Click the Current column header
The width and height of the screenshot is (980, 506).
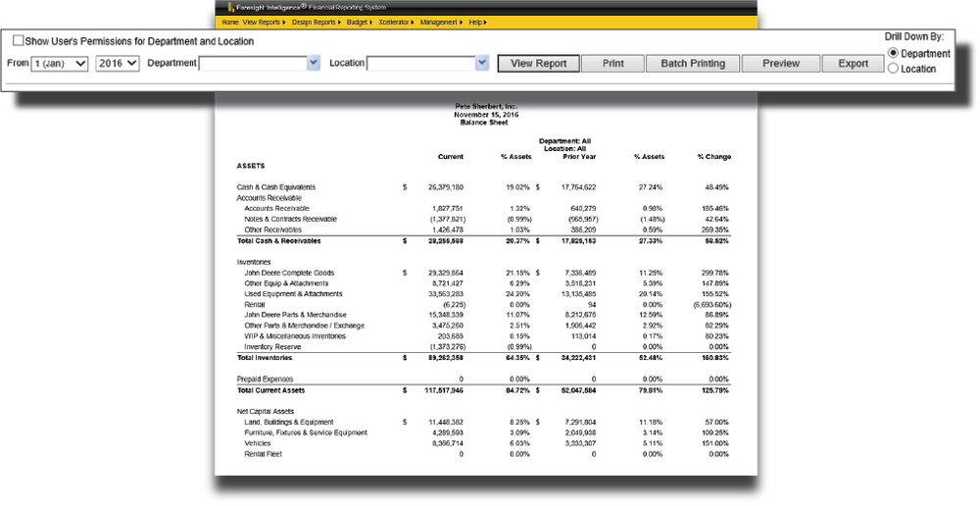pos(451,156)
